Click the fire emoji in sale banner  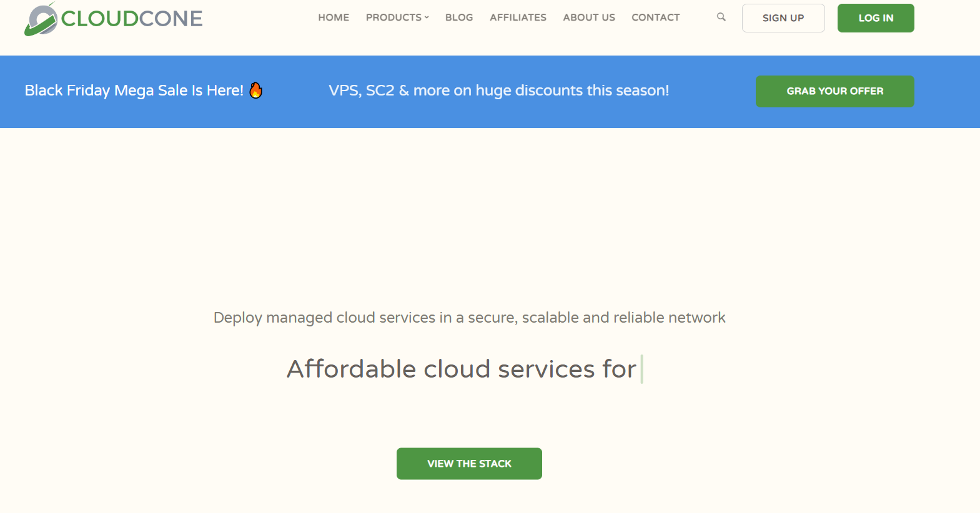pos(256,90)
